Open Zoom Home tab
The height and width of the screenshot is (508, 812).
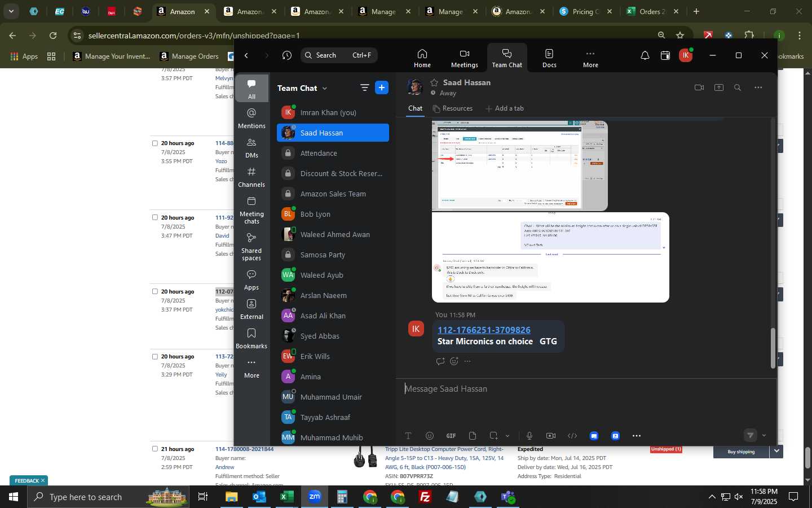(x=422, y=58)
